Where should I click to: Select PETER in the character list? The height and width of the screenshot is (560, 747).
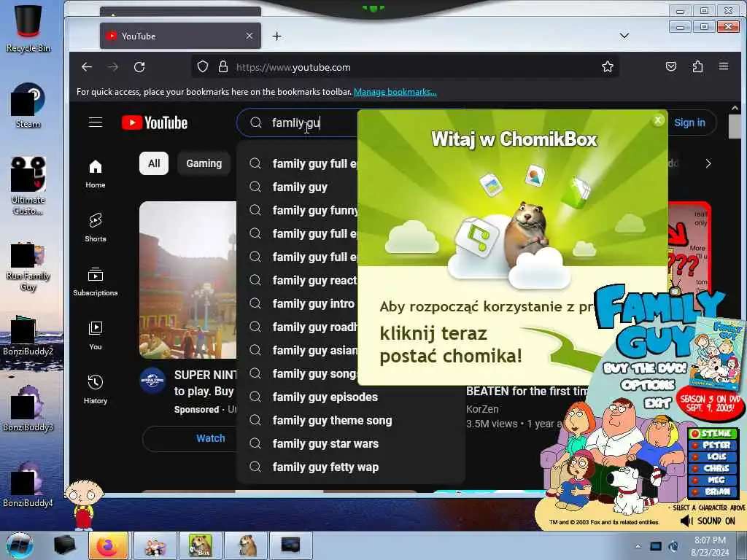pos(713,445)
